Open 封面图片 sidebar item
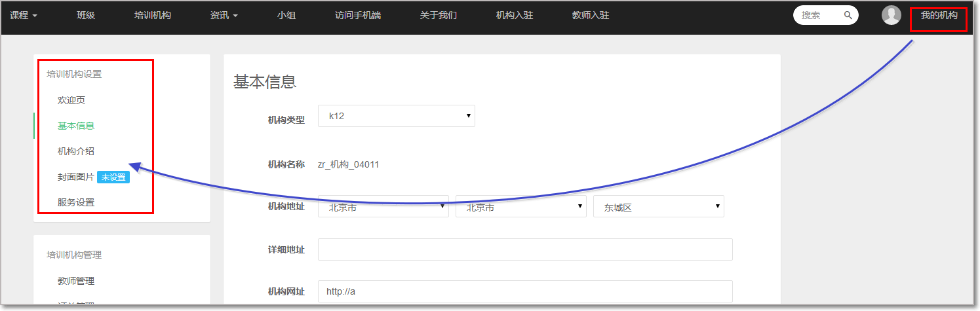980x311 pixels. point(76,177)
